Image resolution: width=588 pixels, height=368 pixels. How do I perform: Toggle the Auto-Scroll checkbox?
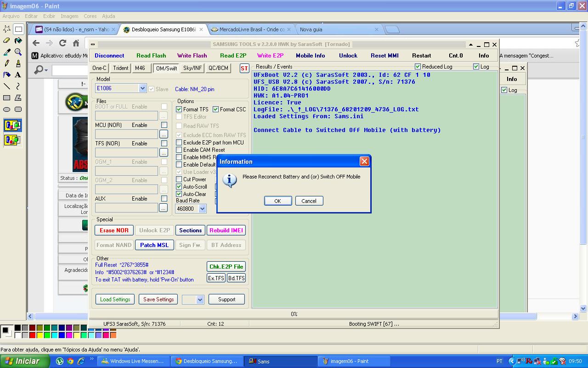coord(179,187)
